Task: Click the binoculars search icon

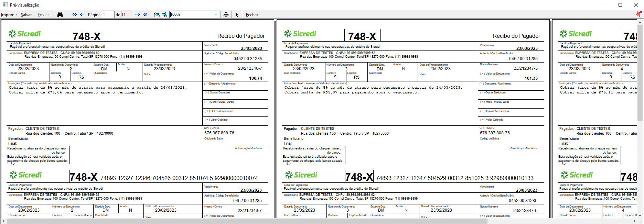Action: pyautogui.click(x=60, y=14)
